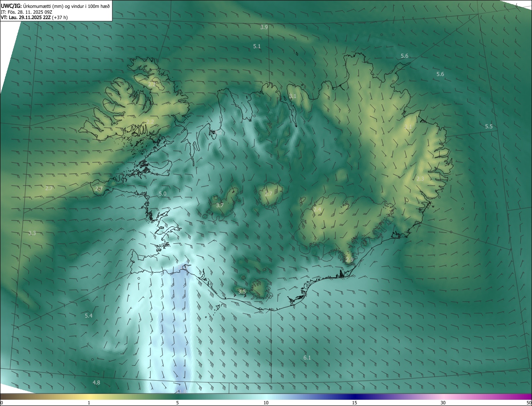Click the 15 tick label on the color scale

(355, 403)
